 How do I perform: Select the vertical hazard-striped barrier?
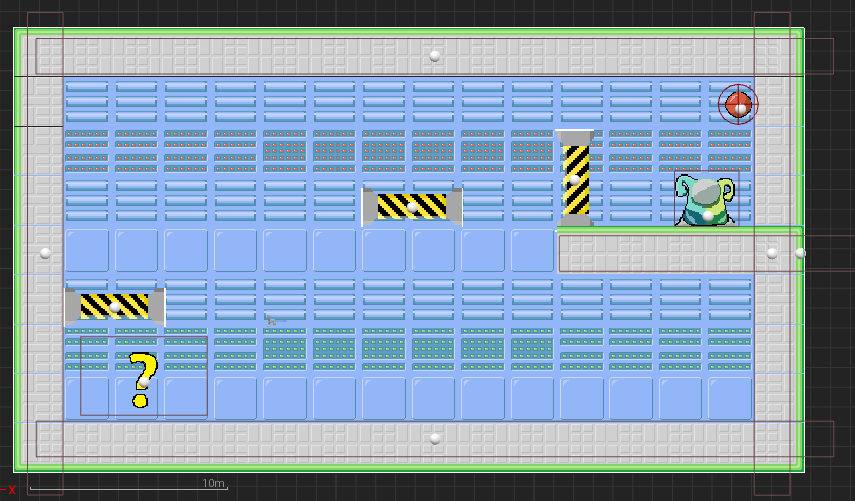tap(575, 178)
